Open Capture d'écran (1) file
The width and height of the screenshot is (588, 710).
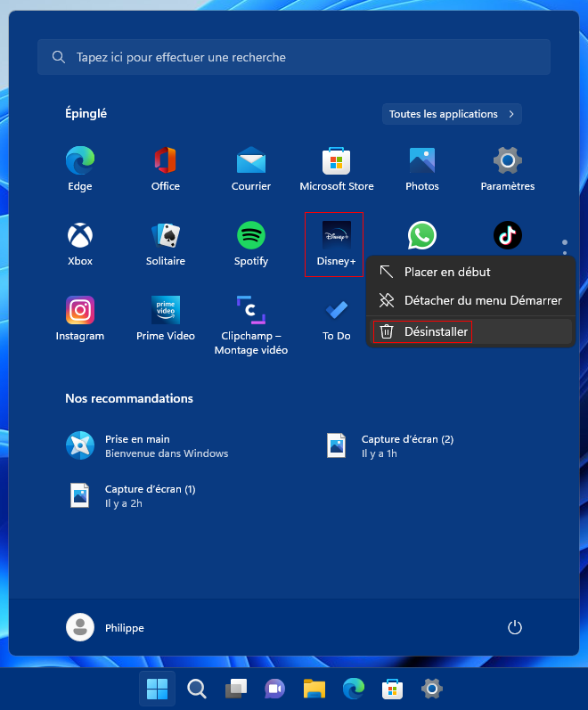tap(132, 496)
